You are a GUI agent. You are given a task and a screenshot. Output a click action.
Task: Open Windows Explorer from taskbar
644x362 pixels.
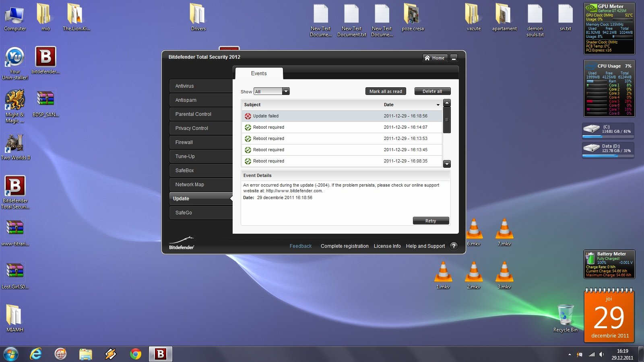coord(86,354)
